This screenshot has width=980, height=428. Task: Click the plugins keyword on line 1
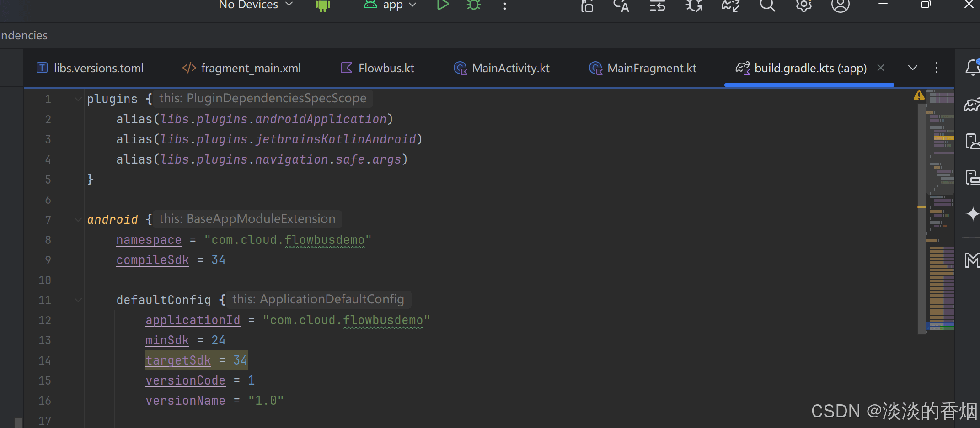(x=112, y=99)
